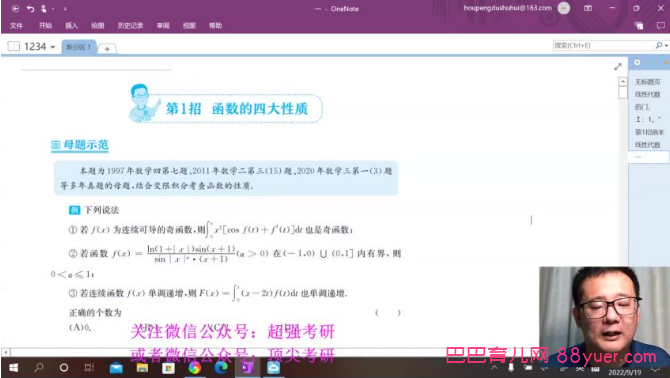Toggle the Touch/Mouse mode icon
The height and width of the screenshot is (378, 670).
[44, 9]
